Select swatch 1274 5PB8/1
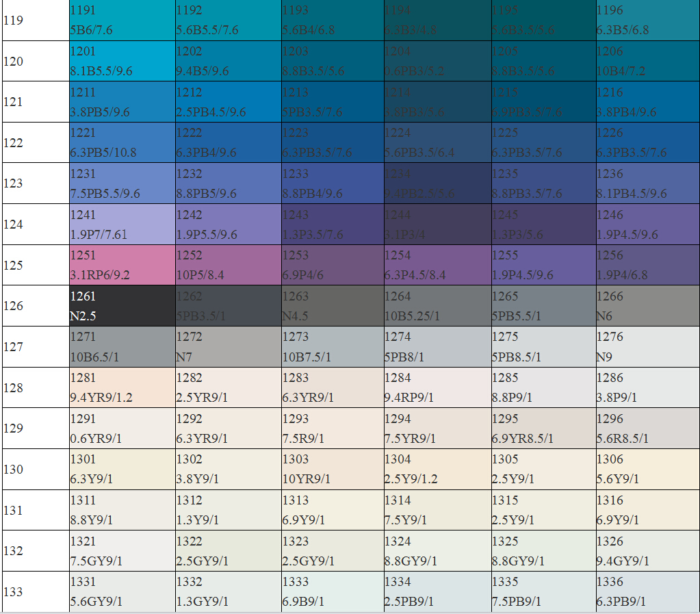Image resolution: width=700 pixels, height=614 pixels. coord(438,347)
